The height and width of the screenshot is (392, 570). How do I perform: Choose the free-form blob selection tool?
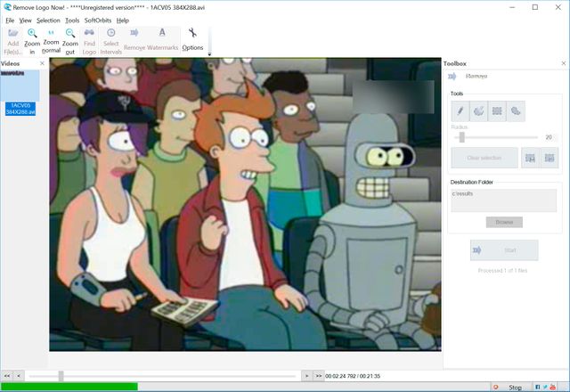click(x=516, y=111)
